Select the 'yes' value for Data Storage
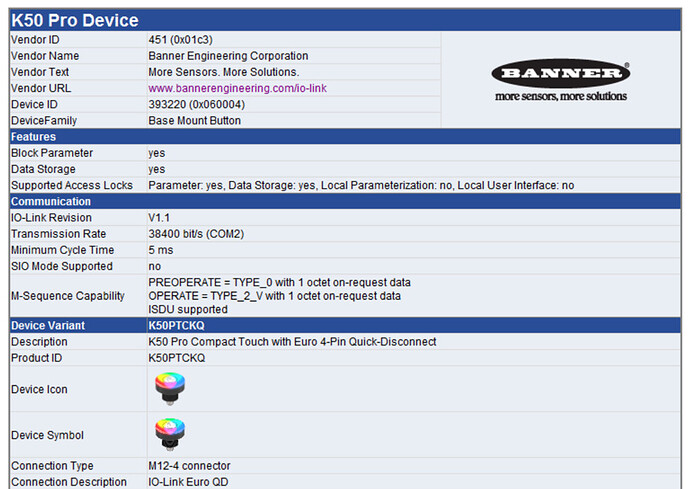 157,169
